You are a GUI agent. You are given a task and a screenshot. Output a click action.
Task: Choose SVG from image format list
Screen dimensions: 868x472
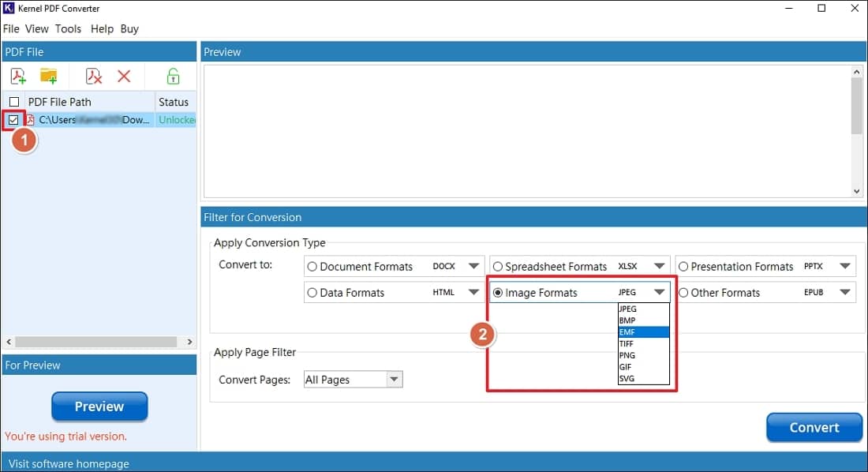[x=644, y=379]
